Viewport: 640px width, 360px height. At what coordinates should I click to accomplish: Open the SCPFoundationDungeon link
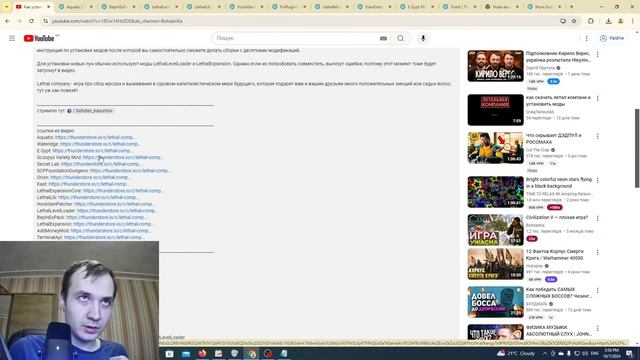point(130,171)
